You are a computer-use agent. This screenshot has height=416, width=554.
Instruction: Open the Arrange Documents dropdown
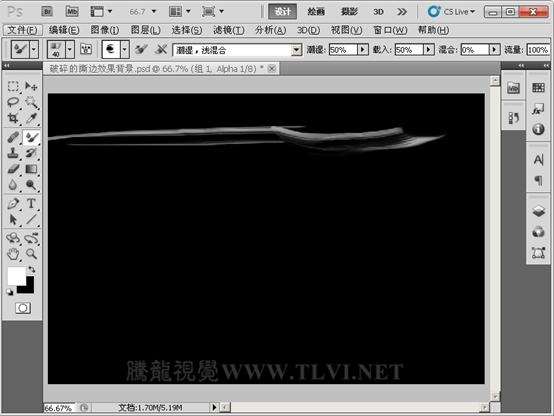click(179, 12)
